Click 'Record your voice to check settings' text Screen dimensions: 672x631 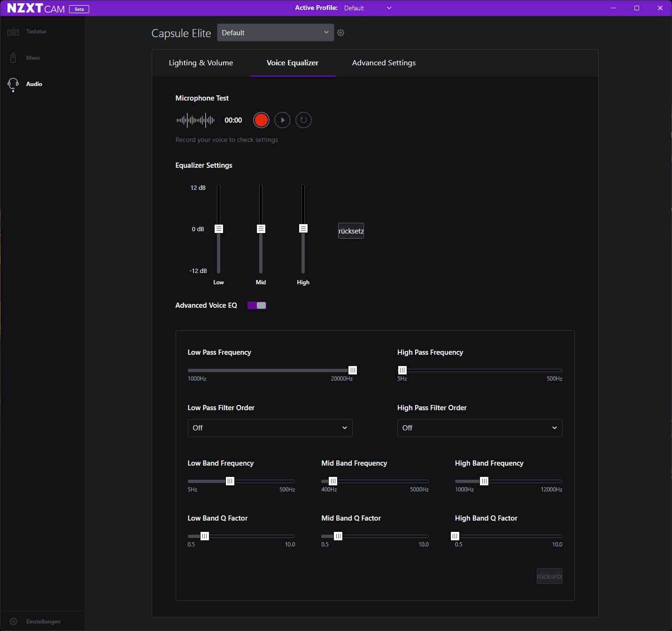click(x=227, y=140)
